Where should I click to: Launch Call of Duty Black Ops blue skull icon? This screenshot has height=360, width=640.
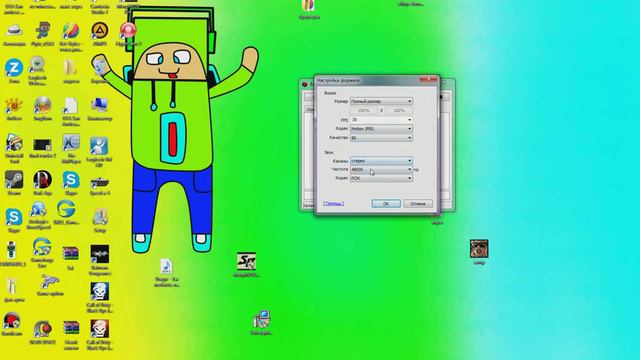(100, 291)
